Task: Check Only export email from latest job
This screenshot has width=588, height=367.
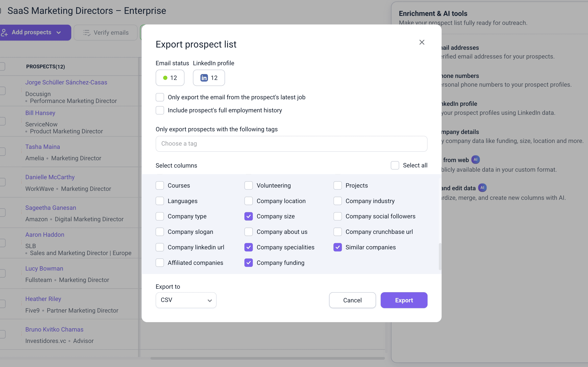Action: point(160,97)
